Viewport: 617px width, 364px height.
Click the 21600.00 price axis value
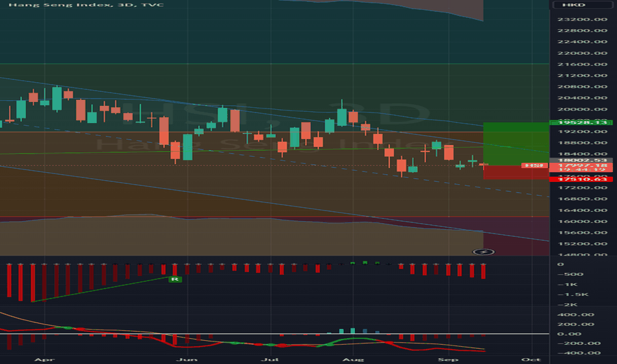click(582, 64)
